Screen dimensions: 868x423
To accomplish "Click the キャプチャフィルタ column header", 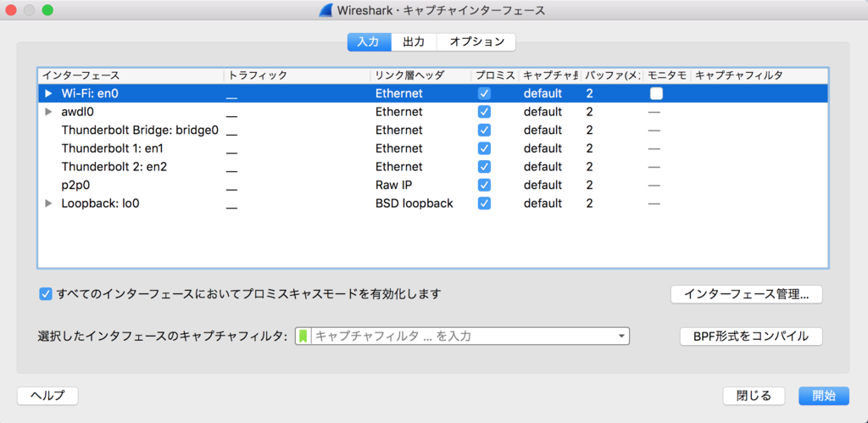I will [759, 75].
